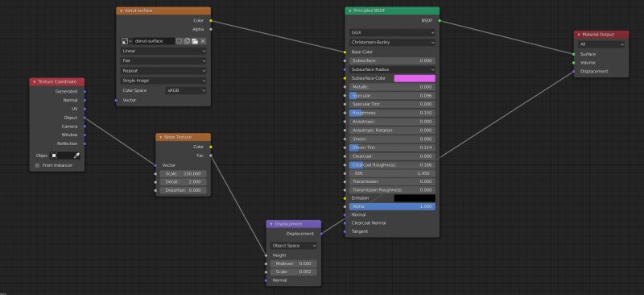
Task: Click the pink Subsurface Color swatch
Action: click(415, 78)
